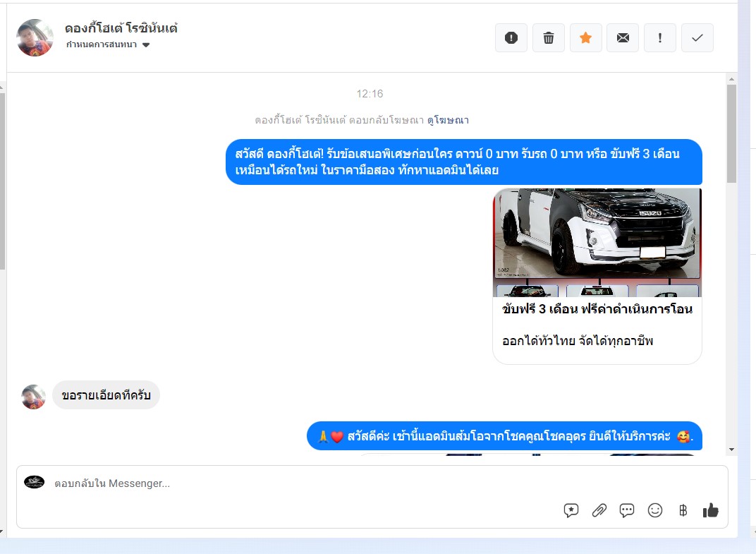Click the Baht payment request icon

pos(683,510)
